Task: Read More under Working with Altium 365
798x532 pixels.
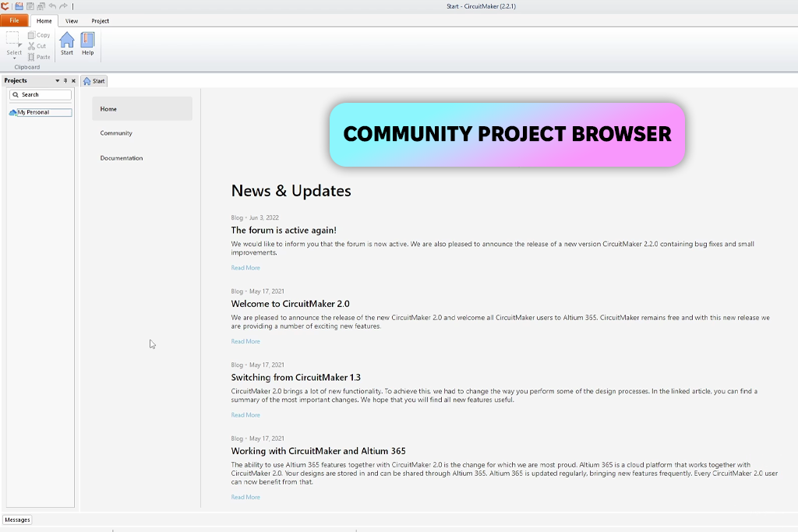Action: (x=245, y=497)
